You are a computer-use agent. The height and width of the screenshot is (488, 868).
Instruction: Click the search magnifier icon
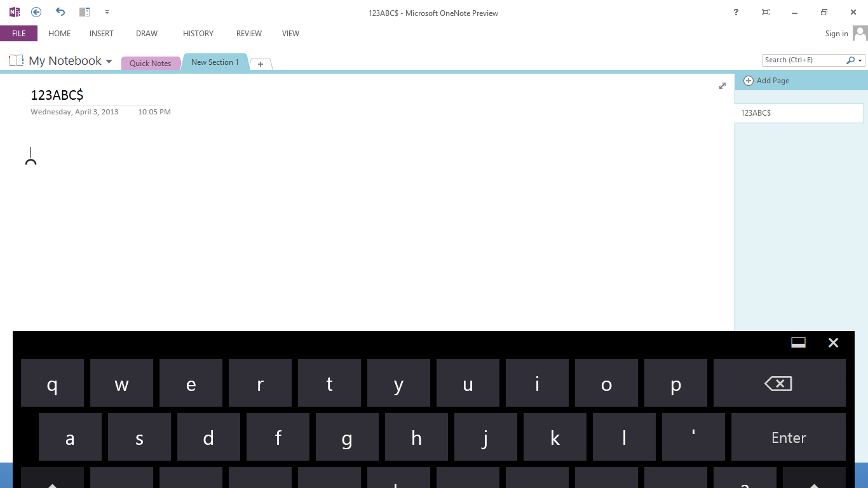click(850, 60)
